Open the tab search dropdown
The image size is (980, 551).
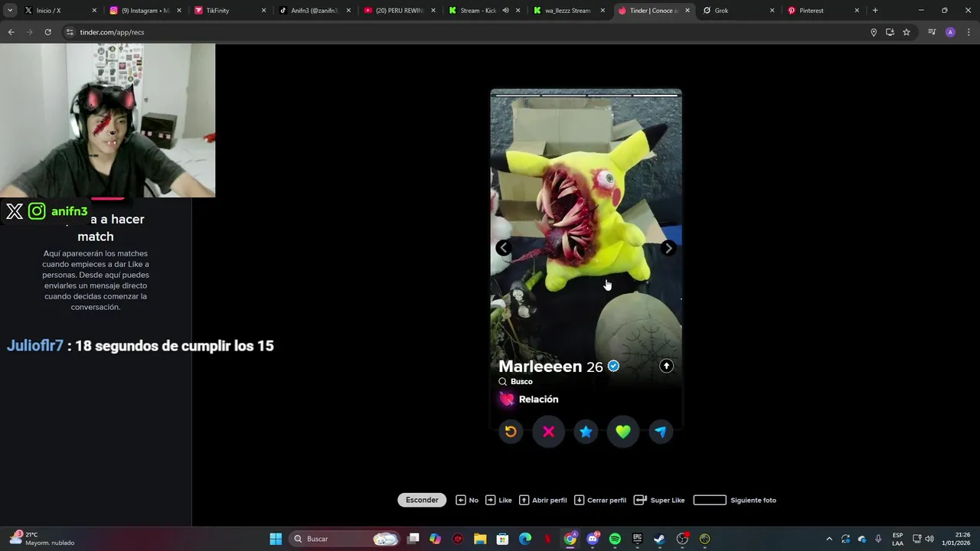[10, 11]
